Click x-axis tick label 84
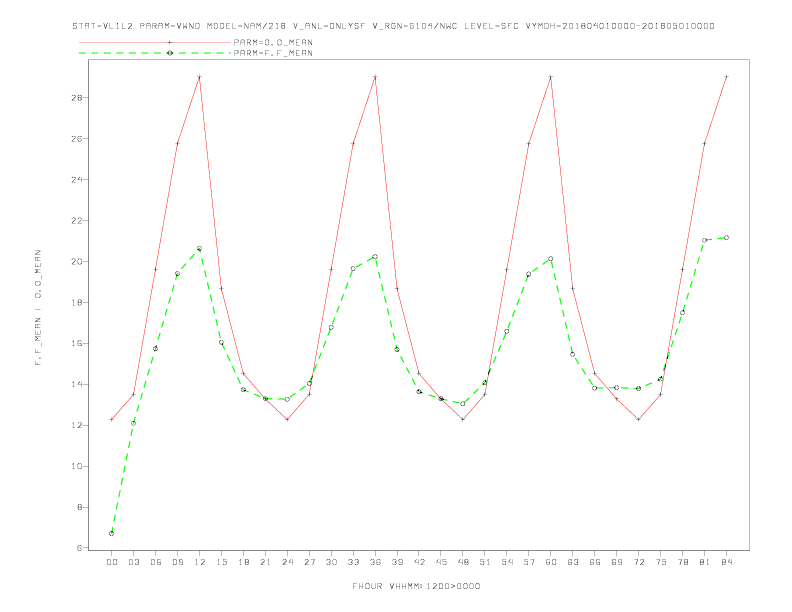792x612 pixels. [x=726, y=562]
